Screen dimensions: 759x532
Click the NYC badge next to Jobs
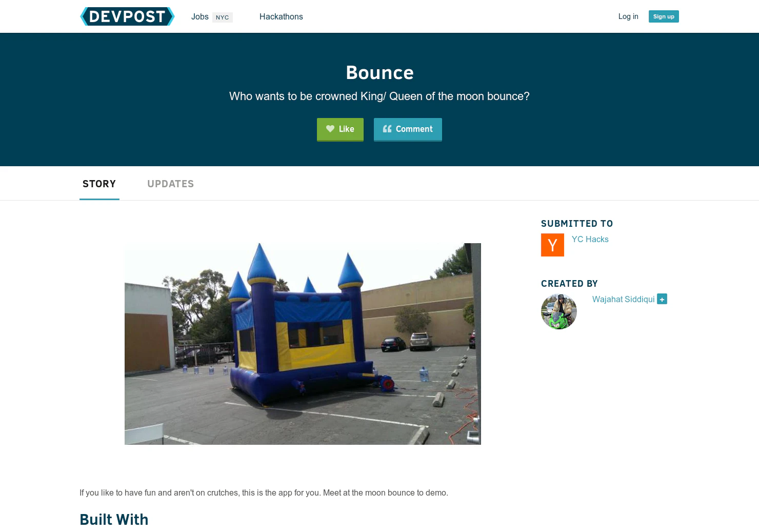click(223, 17)
